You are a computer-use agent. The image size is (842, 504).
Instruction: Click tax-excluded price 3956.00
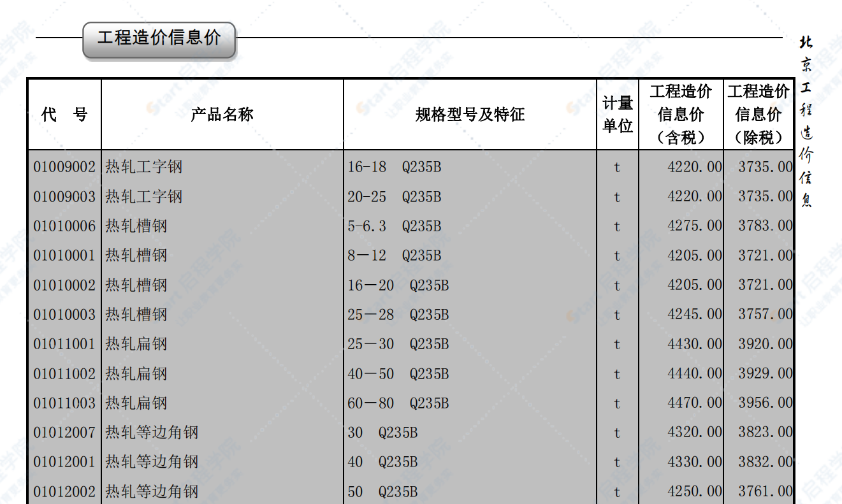point(766,403)
